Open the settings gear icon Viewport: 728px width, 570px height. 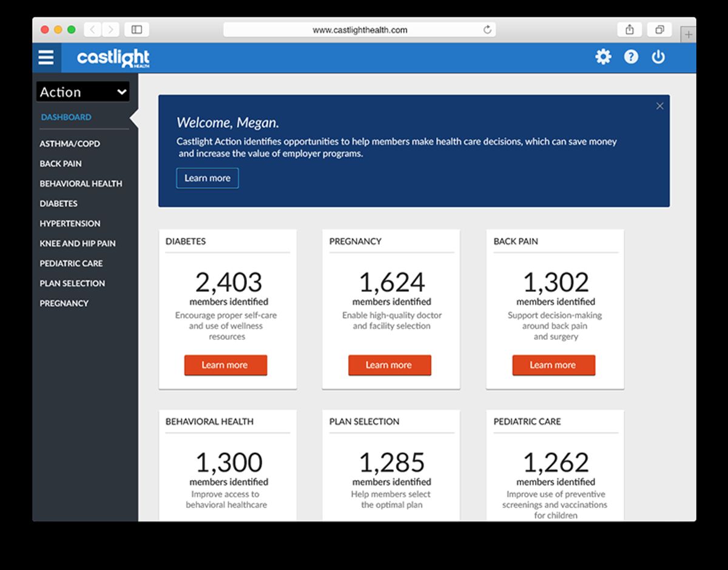pyautogui.click(x=603, y=56)
